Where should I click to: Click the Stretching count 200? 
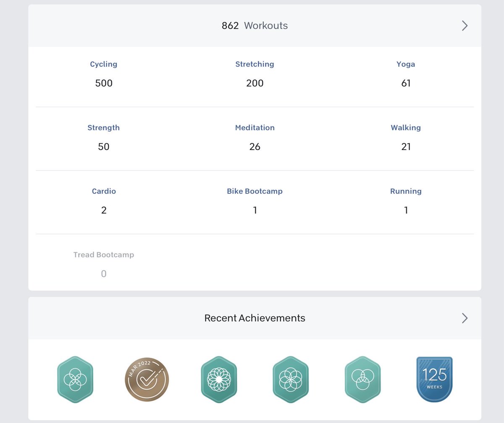[255, 83]
